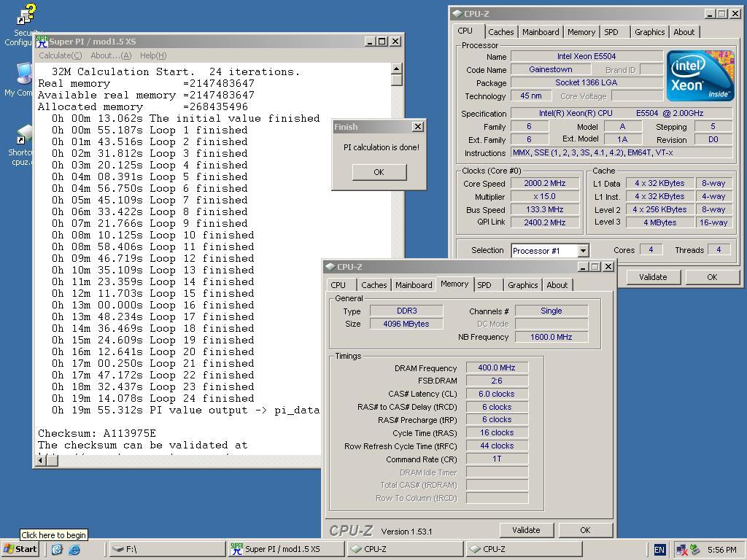The width and height of the screenshot is (747, 560).
Task: Click the Super PI vertical scrollbar thumb
Action: coord(397,80)
